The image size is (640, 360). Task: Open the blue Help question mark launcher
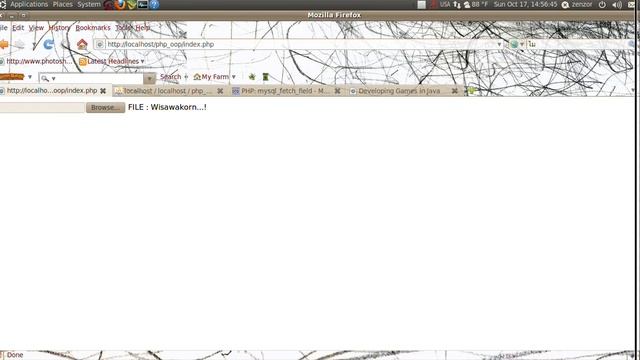(154, 5)
